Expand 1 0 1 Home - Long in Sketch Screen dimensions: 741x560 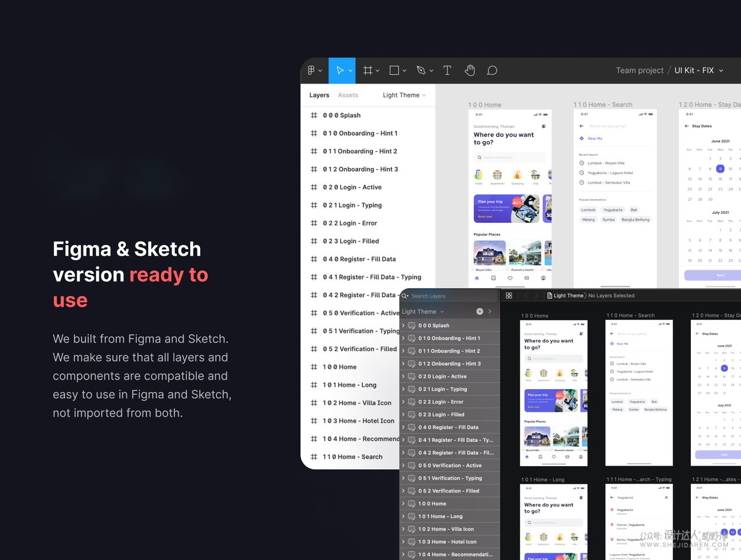coord(403,516)
